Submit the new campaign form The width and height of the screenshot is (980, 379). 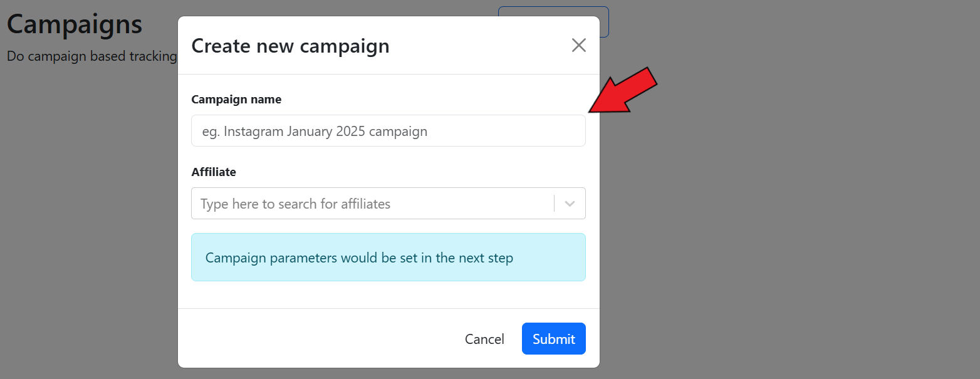point(553,339)
